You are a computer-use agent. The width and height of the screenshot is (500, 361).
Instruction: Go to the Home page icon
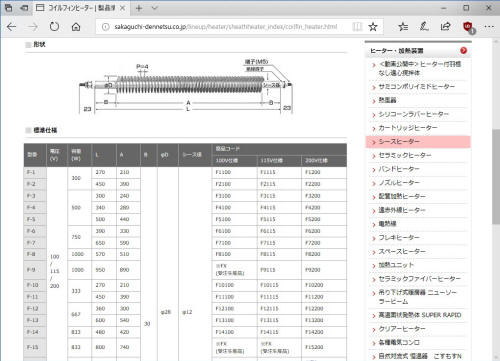tap(76, 27)
